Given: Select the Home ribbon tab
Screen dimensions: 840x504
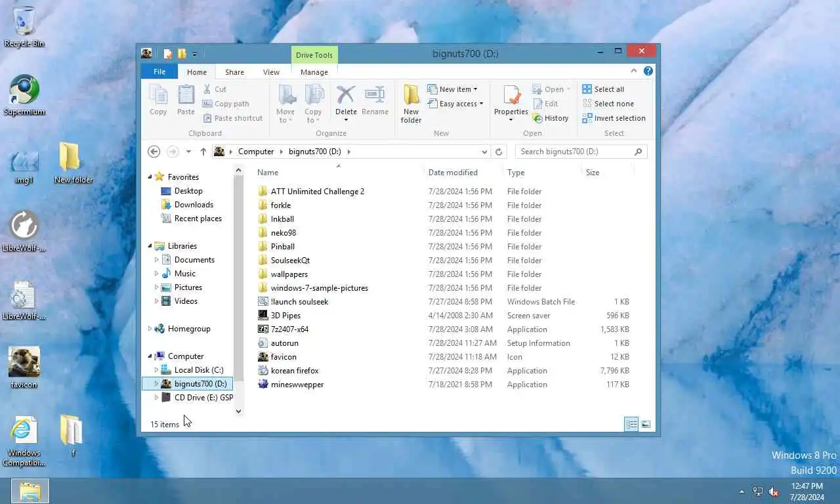Looking at the screenshot, I should click(197, 72).
